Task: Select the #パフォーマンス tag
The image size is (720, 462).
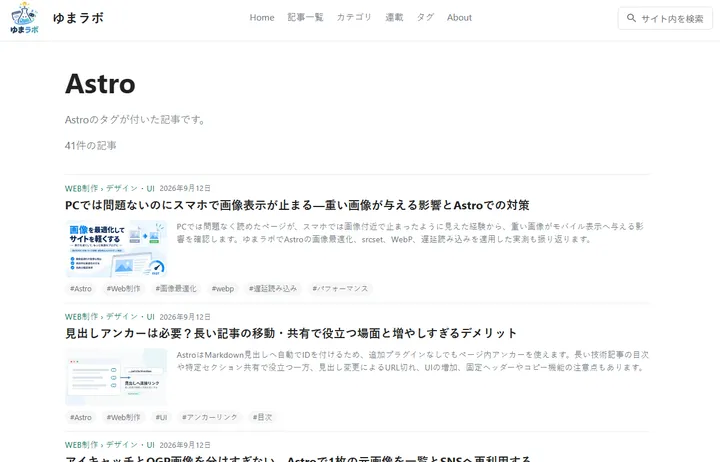Action: [x=340, y=289]
